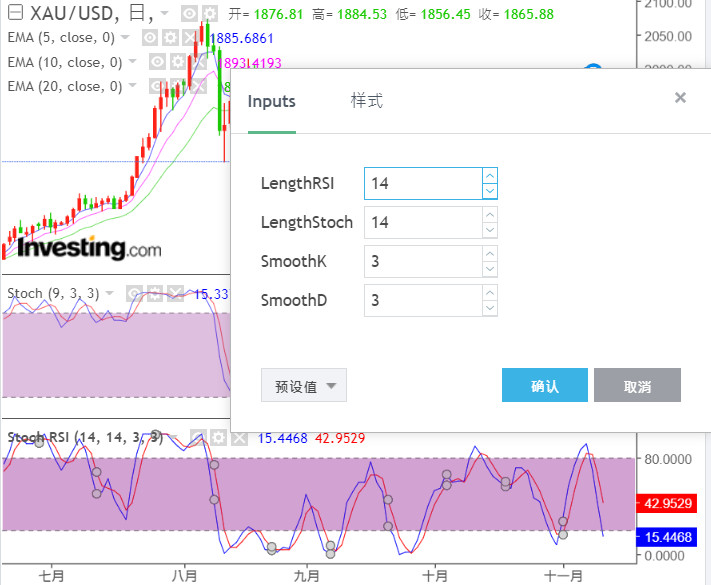Remove the EMA (5, close, 0) indicator
The width and height of the screenshot is (711, 585).
190,38
